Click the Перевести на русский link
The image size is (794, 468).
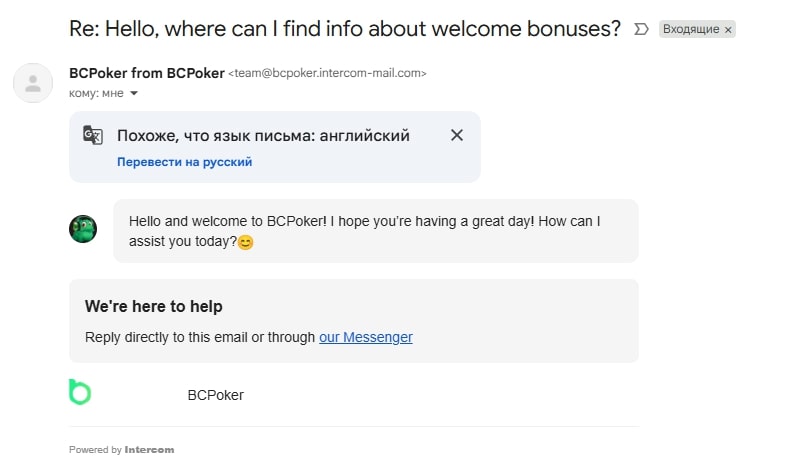184,161
